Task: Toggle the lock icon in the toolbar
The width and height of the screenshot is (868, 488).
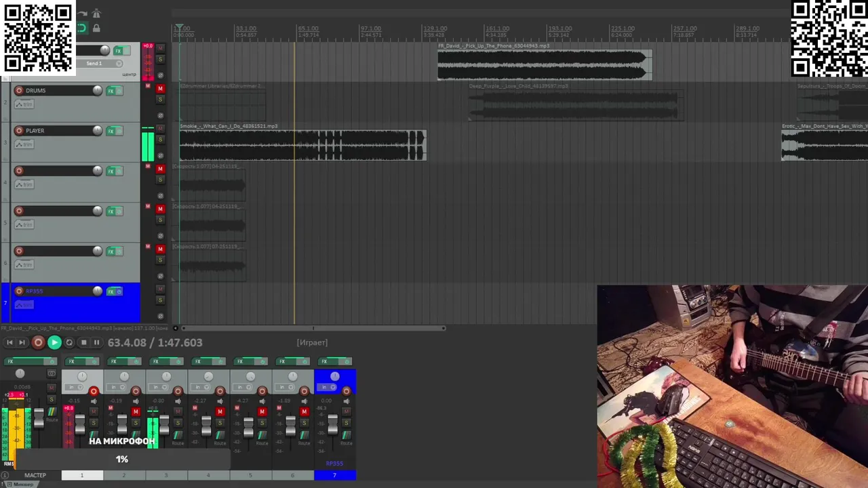Action: coord(96,28)
